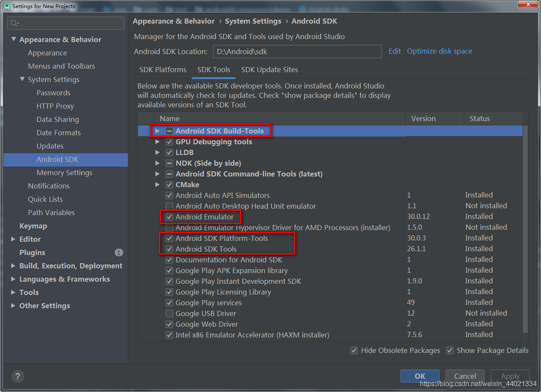Collapse the Appearance & Behavior sidebar arrow
This screenshot has height=392, width=541.
(13, 40)
